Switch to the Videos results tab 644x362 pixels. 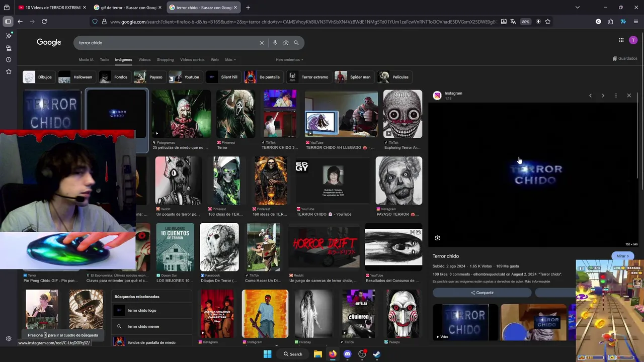pyautogui.click(x=144, y=60)
